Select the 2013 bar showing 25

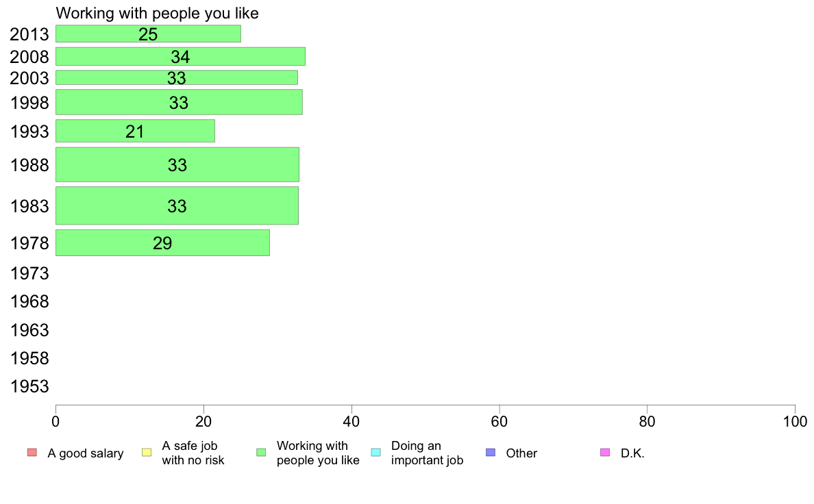click(148, 34)
